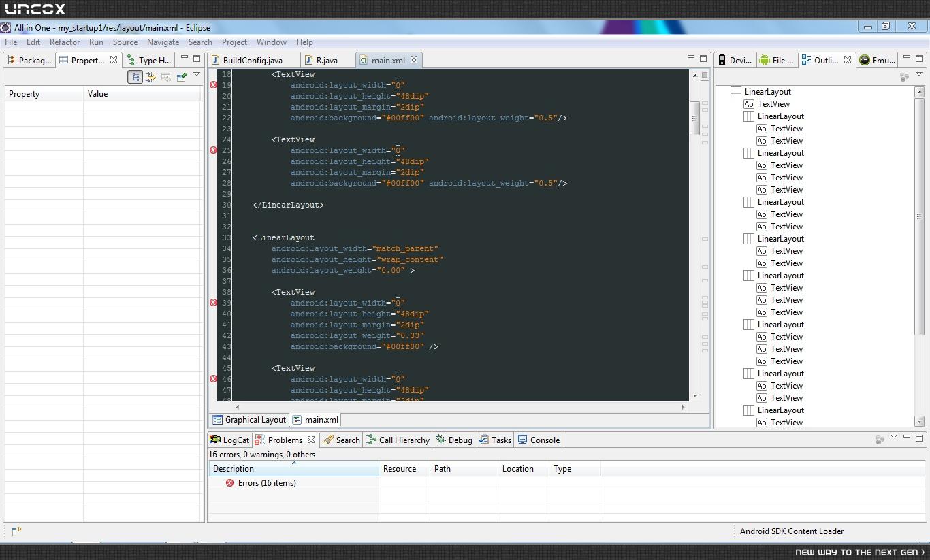Click the show view fast-view icon in status bar
This screenshot has width=930, height=560.
click(16, 531)
